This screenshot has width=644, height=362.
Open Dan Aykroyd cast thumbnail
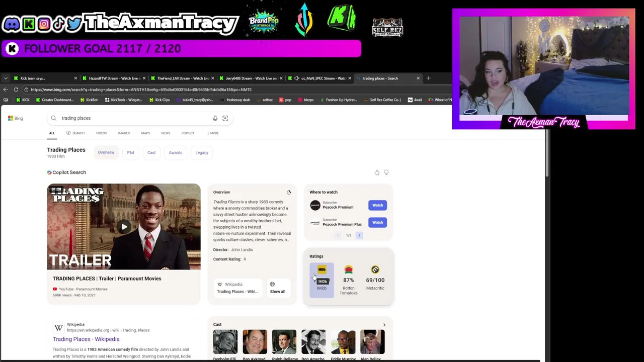pos(255,342)
